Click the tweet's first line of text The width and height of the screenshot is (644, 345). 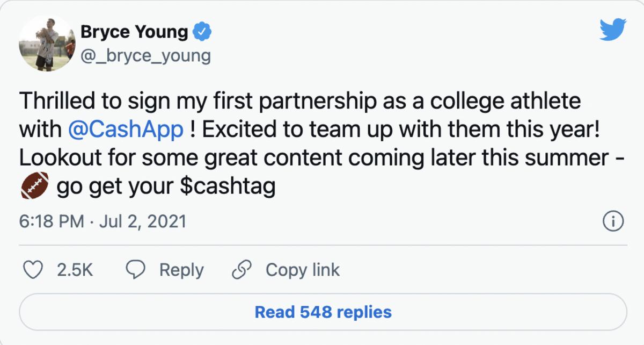click(x=300, y=101)
